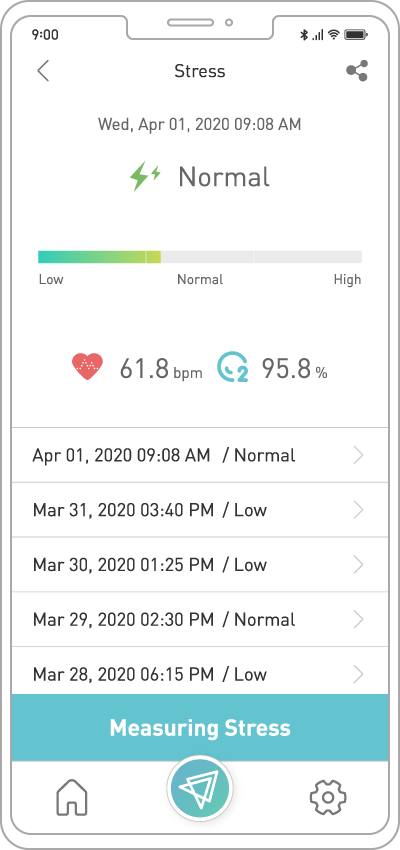Viewport: 400px width, 850px height.
Task: Tap the share icon
Action: coord(357,70)
